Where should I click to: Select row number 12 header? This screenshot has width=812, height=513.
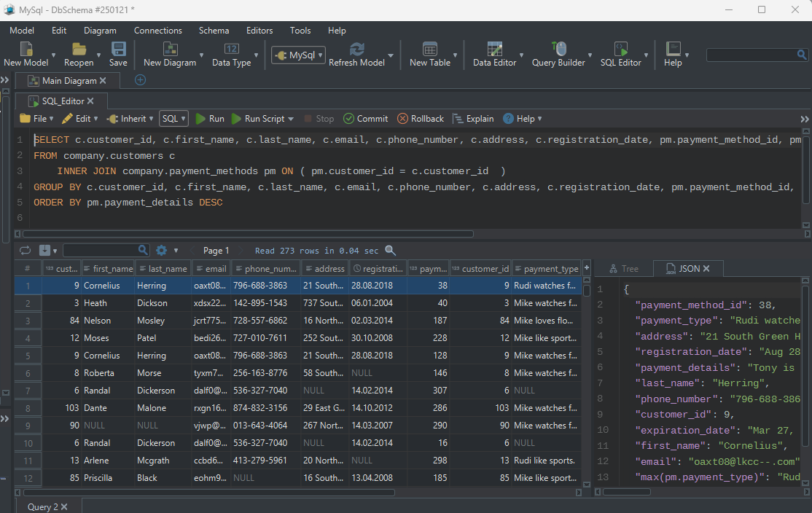(28, 478)
